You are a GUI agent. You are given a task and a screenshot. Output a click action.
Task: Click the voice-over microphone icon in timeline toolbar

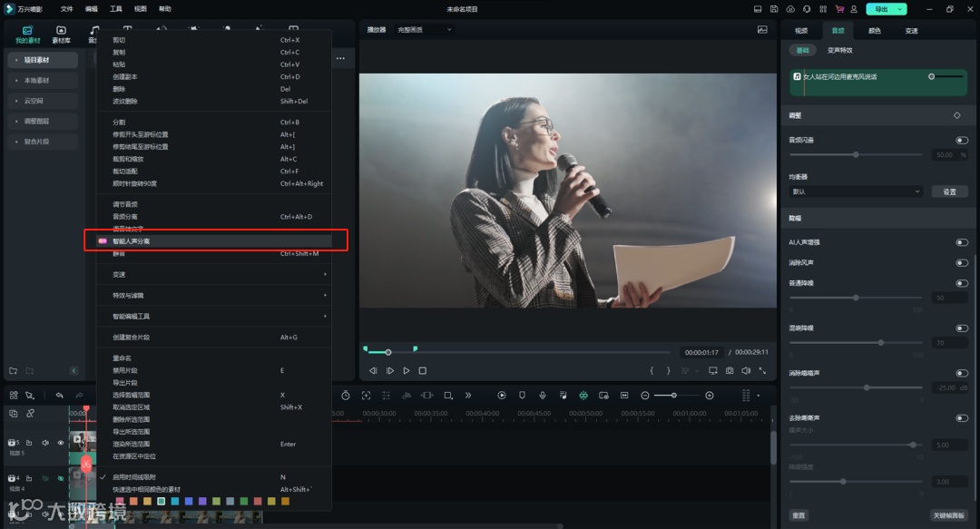543,396
